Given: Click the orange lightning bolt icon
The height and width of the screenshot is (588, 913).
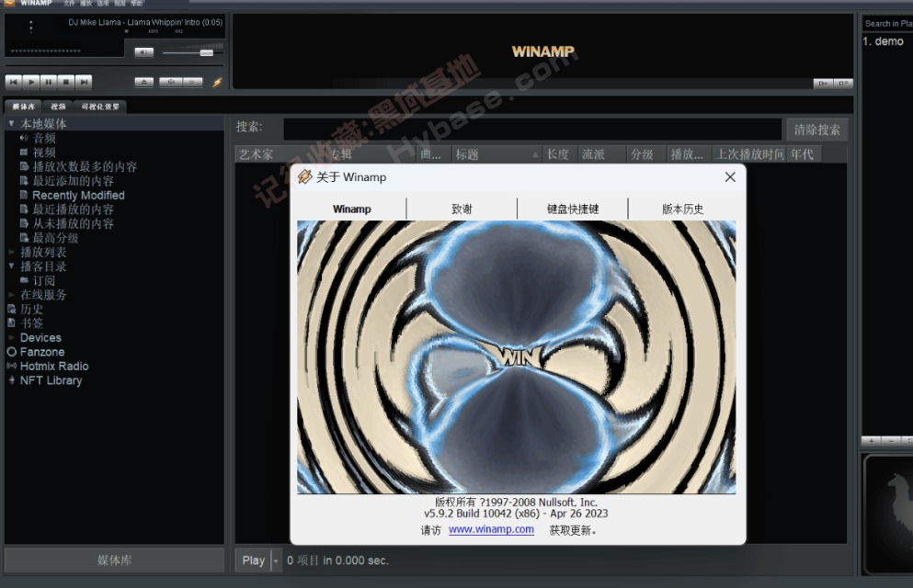Looking at the screenshot, I should pos(217,82).
